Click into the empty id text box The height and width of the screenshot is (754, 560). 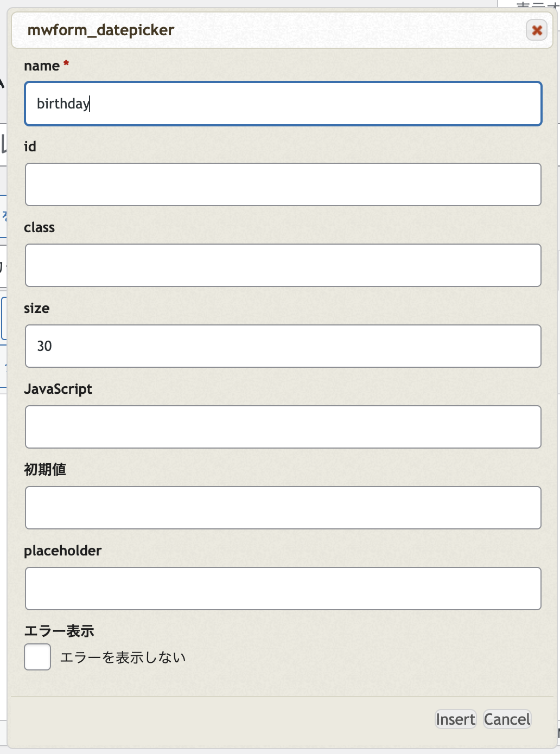[x=283, y=184]
